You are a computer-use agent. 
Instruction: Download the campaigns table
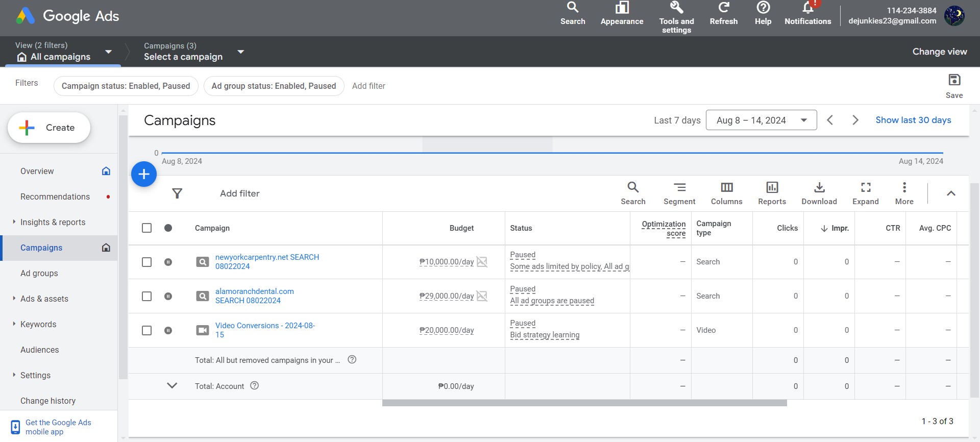[x=819, y=188]
